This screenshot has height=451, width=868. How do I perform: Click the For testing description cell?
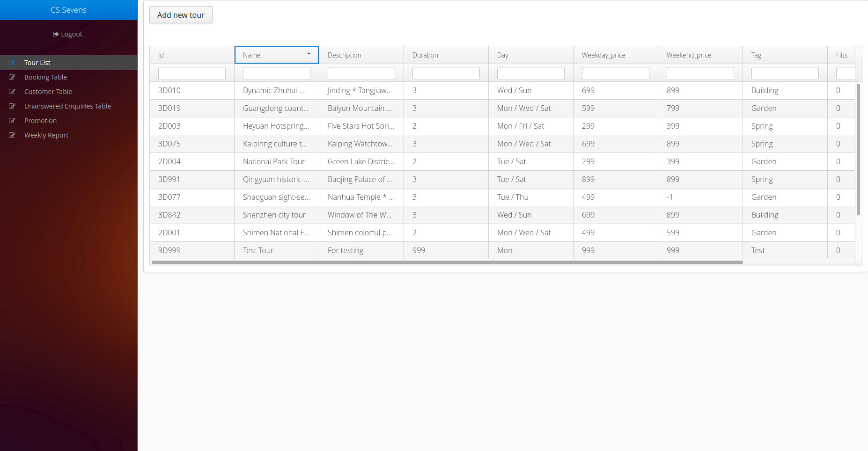361,250
